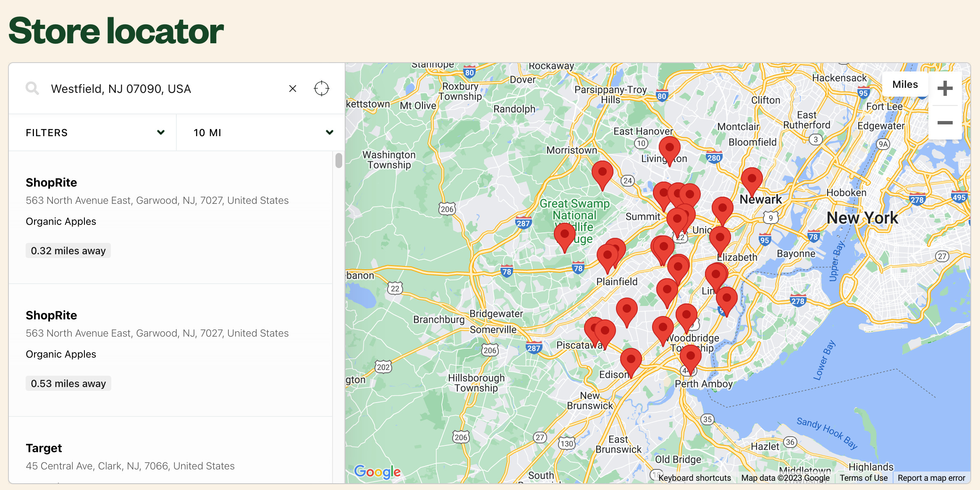This screenshot has height=490, width=980.
Task: Click the search magnifier icon
Action: pos(32,89)
